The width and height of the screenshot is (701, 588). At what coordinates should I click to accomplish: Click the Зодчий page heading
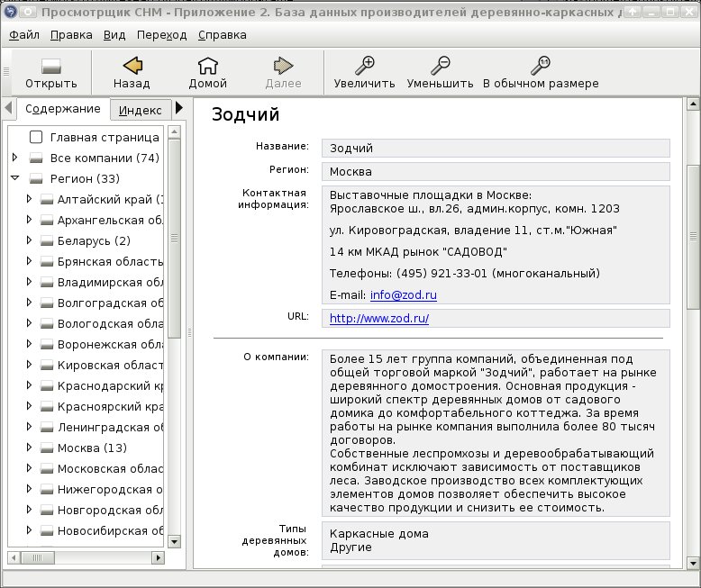point(245,114)
